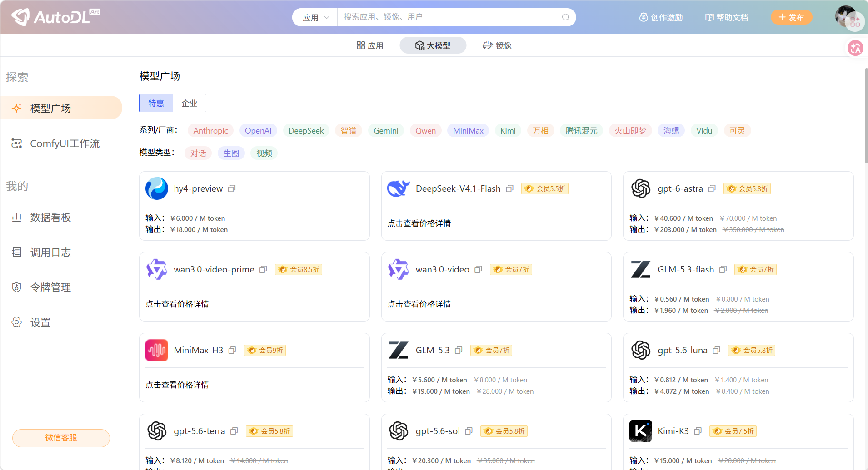
Task: Filter models by OpenAI
Action: point(258,131)
